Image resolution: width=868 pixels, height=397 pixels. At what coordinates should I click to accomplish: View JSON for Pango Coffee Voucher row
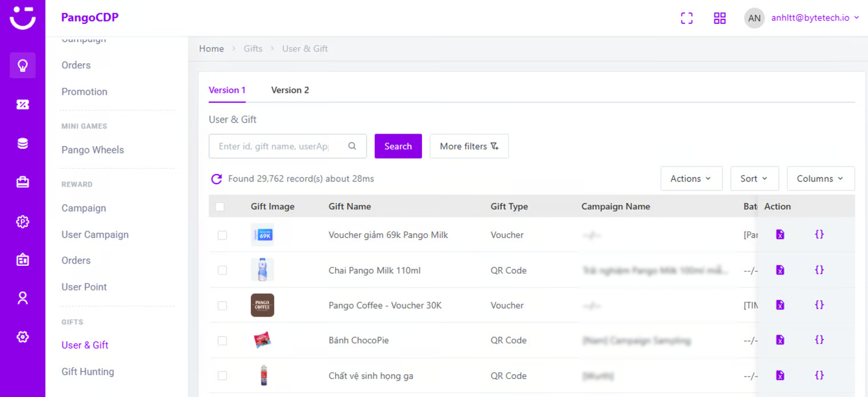819,305
